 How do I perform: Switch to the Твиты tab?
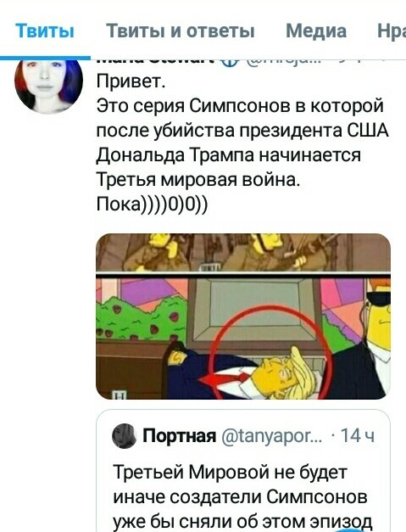pos(45,31)
